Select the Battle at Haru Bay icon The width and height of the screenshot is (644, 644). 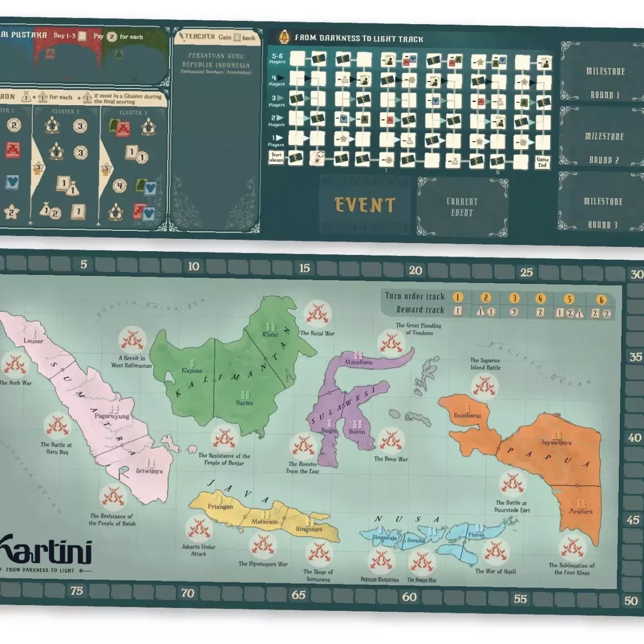tap(56, 426)
